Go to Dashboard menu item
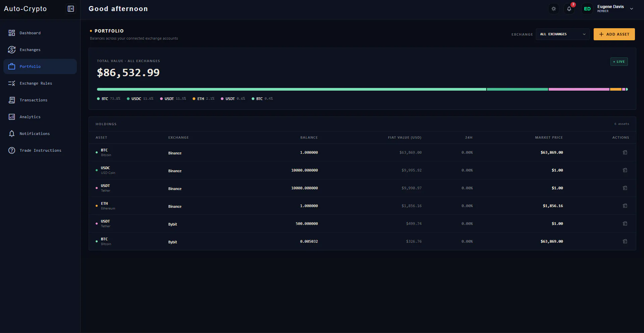This screenshot has height=333, width=644. tap(40, 33)
